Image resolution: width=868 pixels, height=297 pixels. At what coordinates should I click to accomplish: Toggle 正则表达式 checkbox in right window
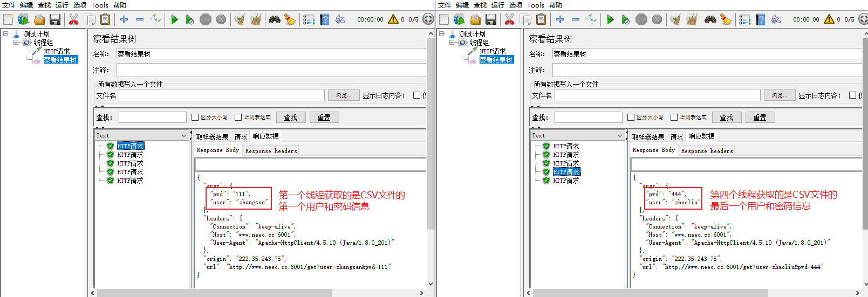click(x=674, y=117)
